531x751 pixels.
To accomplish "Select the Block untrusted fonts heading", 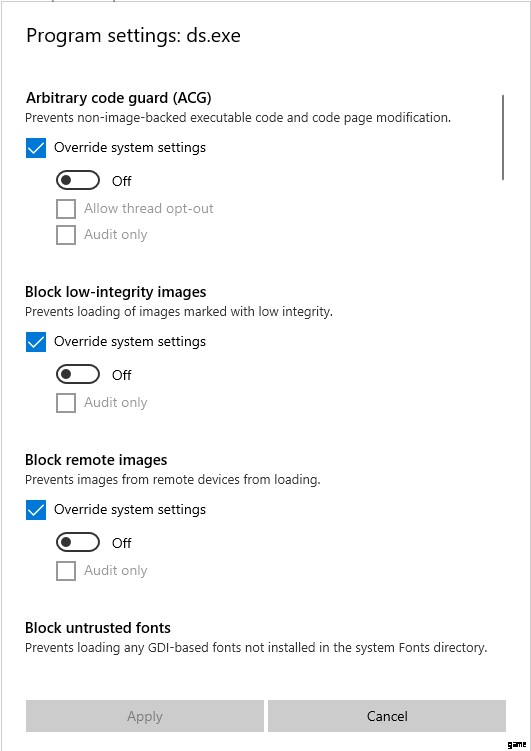I will (98, 627).
